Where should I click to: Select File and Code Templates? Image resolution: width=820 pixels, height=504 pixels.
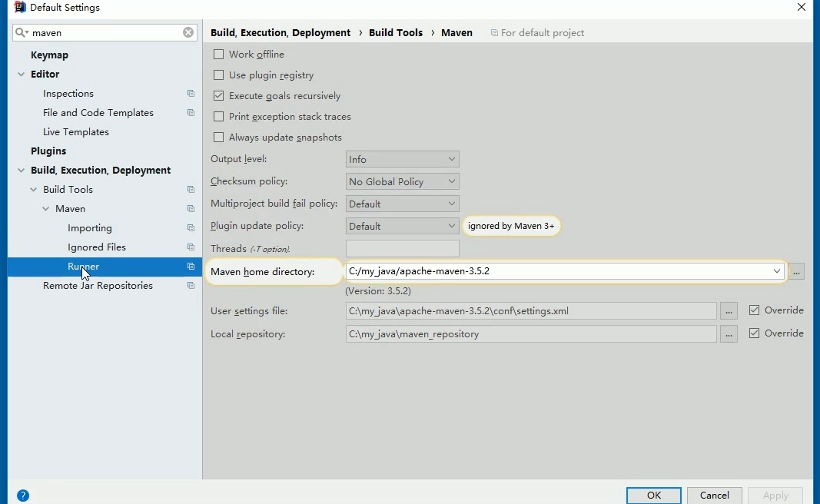coord(98,113)
